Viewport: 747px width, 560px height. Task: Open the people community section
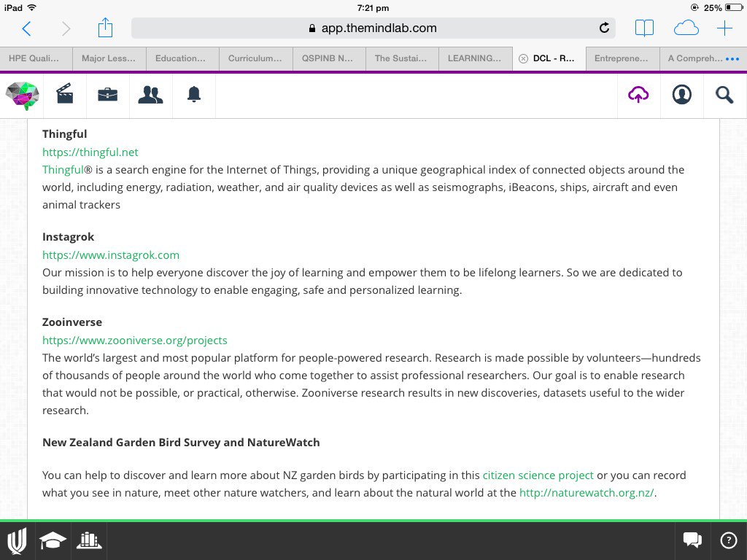pyautogui.click(x=150, y=95)
